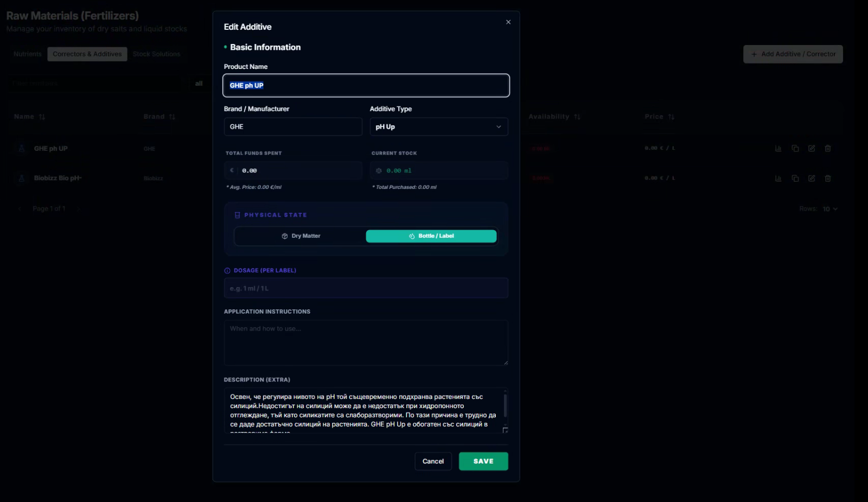Viewport: 868px width, 502px height.
Task: Edit the Biobizz Bio pH- row
Action: [812, 179]
